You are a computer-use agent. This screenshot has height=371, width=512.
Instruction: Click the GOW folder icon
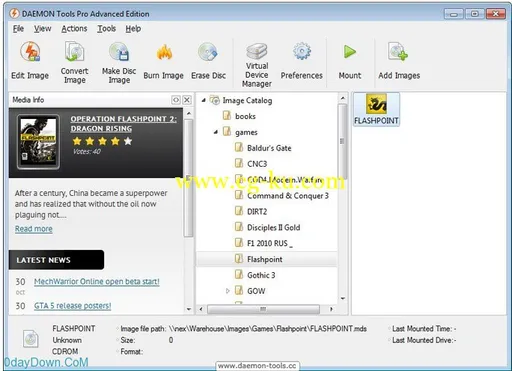click(x=239, y=290)
